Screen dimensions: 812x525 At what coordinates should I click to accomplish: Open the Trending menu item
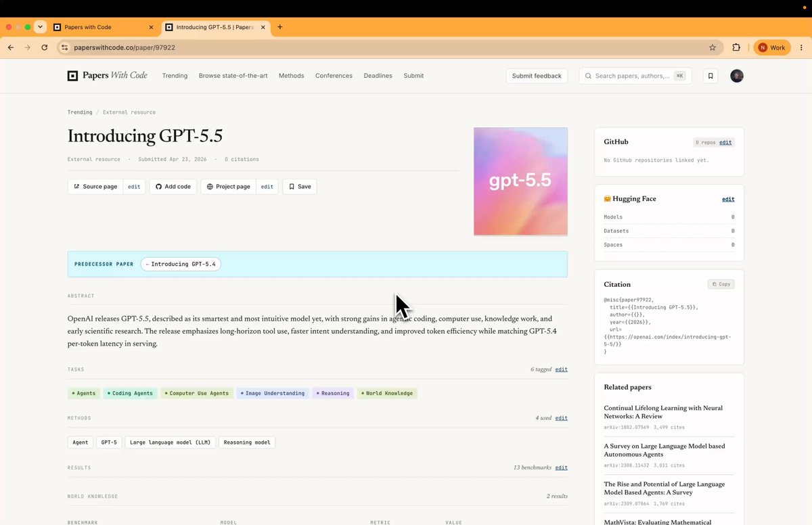pyautogui.click(x=175, y=76)
